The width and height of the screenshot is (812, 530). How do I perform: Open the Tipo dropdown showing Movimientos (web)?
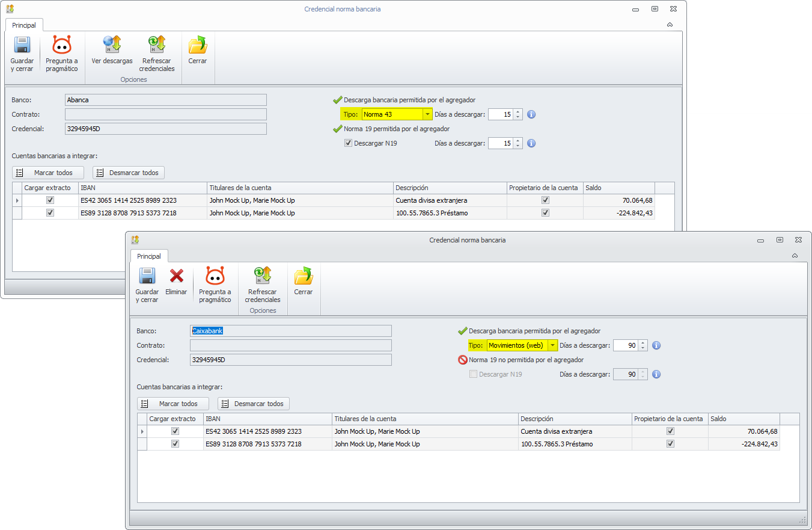(552, 345)
